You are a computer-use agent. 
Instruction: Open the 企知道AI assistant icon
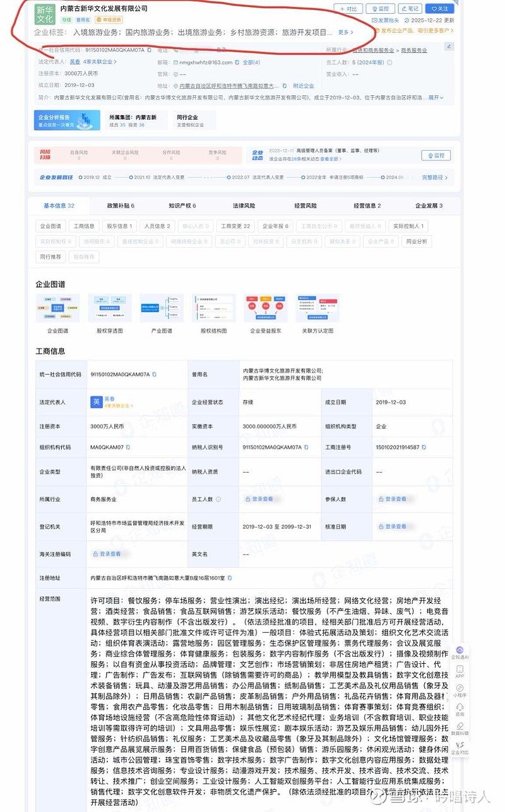(x=460, y=649)
